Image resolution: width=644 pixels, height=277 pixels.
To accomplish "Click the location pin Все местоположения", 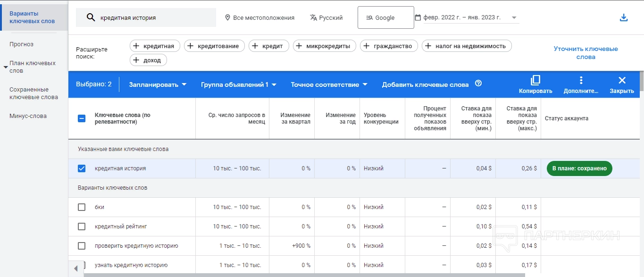I will click(x=228, y=18).
